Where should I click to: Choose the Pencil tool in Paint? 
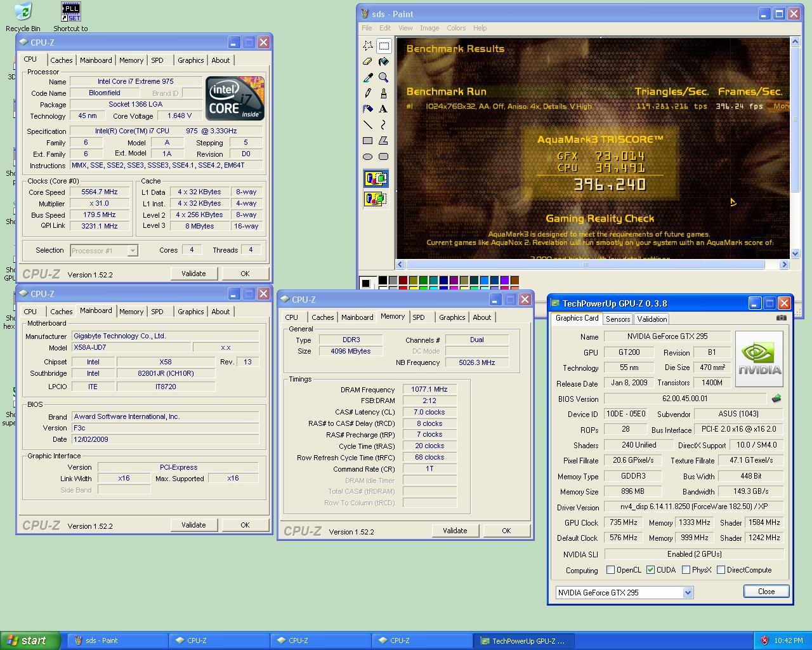368,93
